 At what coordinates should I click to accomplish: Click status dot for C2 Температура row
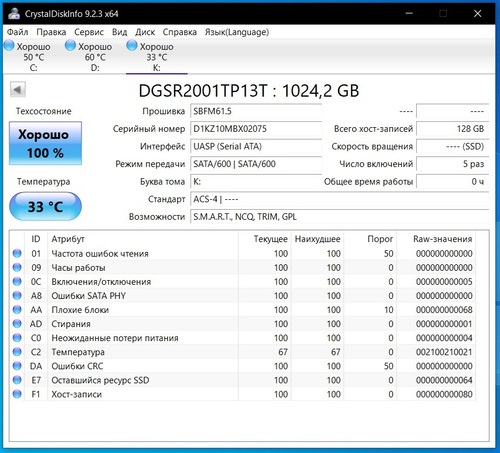(17, 352)
